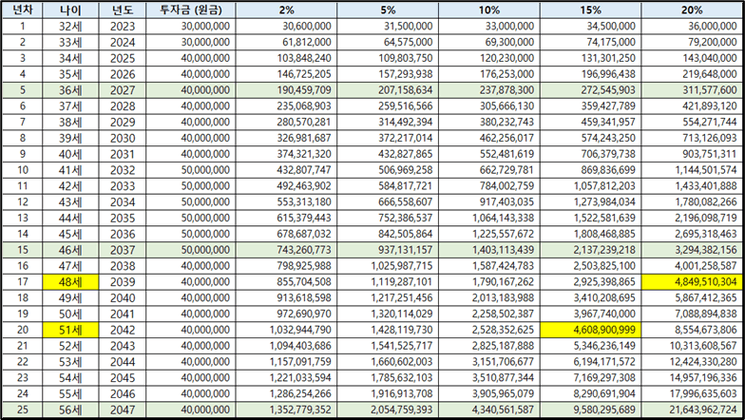Image resolution: width=745 pixels, height=420 pixels.
Task: Click the yellow 48세 age cell
Action: click(70, 282)
